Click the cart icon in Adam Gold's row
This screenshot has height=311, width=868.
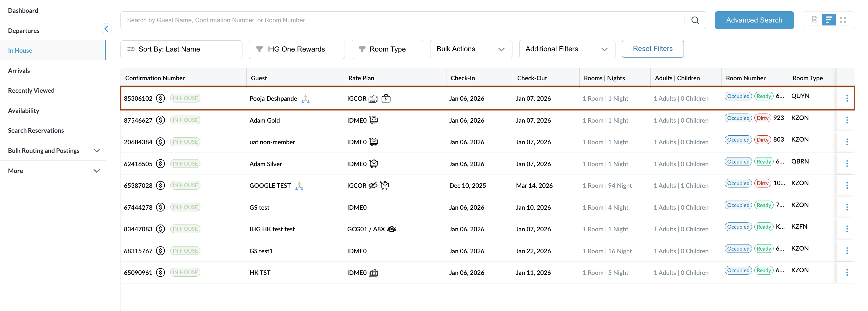[x=373, y=120]
